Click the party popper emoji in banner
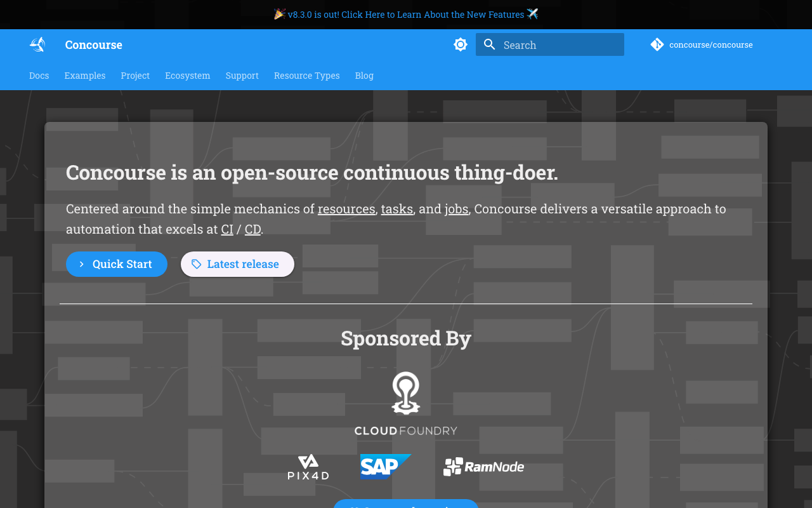 click(280, 14)
